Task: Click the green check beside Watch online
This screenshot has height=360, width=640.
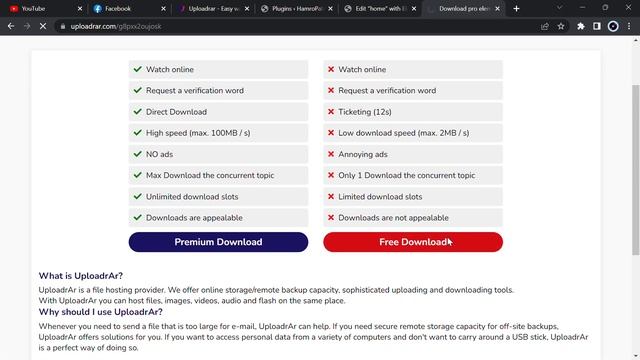Action: [x=138, y=69]
